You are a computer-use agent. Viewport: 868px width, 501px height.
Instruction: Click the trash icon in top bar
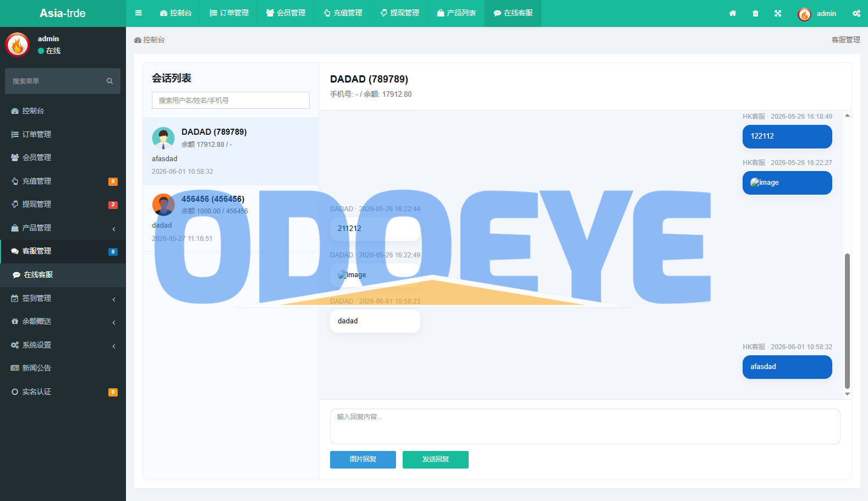[x=755, y=13]
